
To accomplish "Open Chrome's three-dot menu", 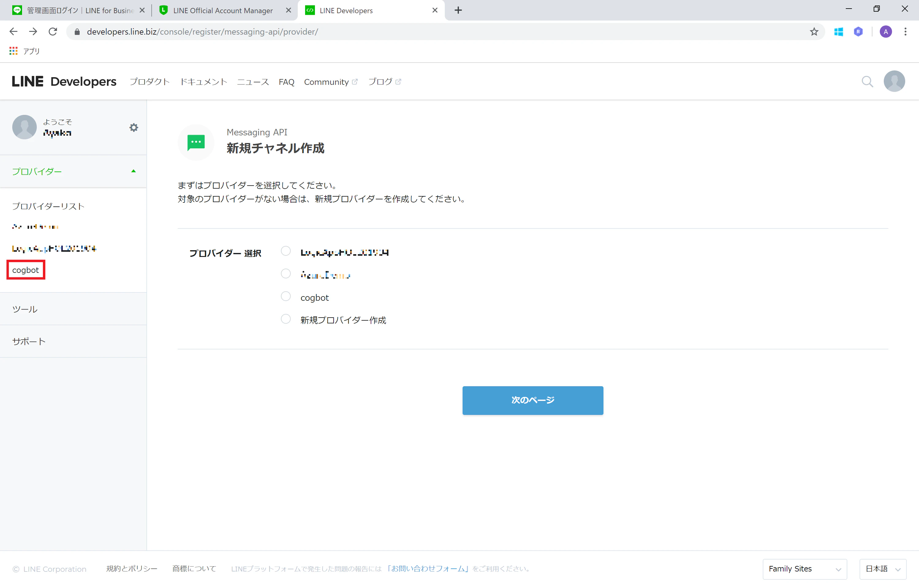I will coord(905,32).
